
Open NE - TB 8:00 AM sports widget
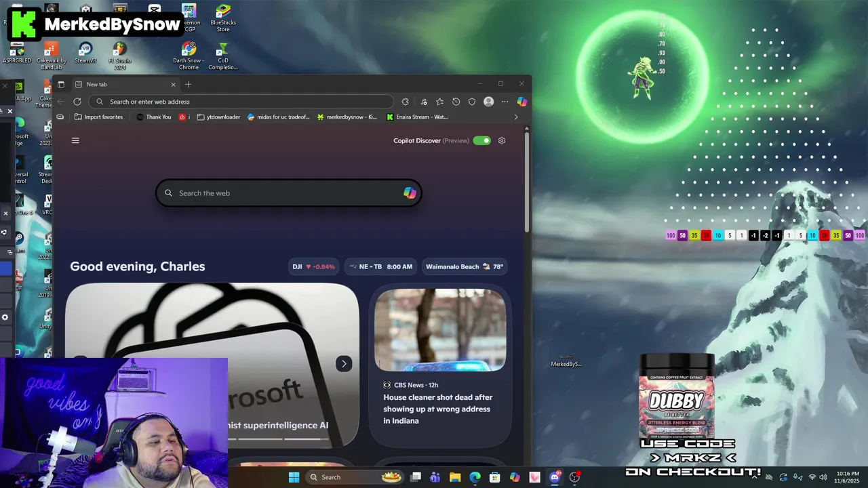pos(380,266)
